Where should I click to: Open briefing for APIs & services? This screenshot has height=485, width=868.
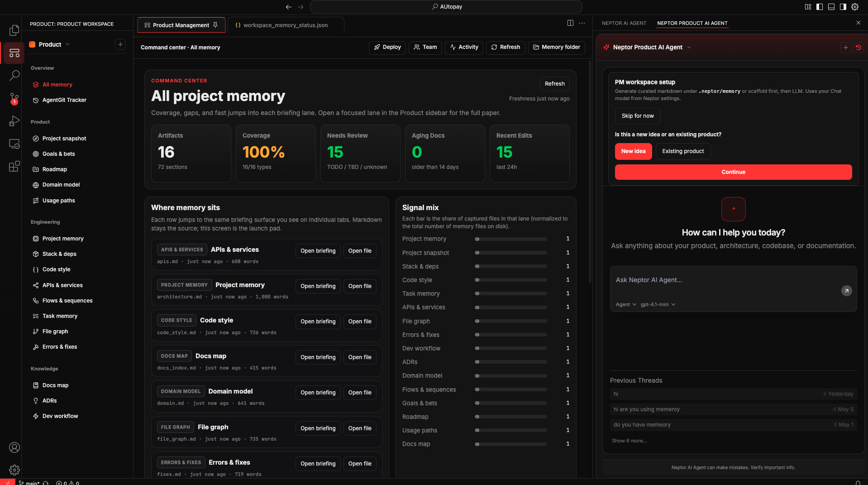(x=318, y=251)
